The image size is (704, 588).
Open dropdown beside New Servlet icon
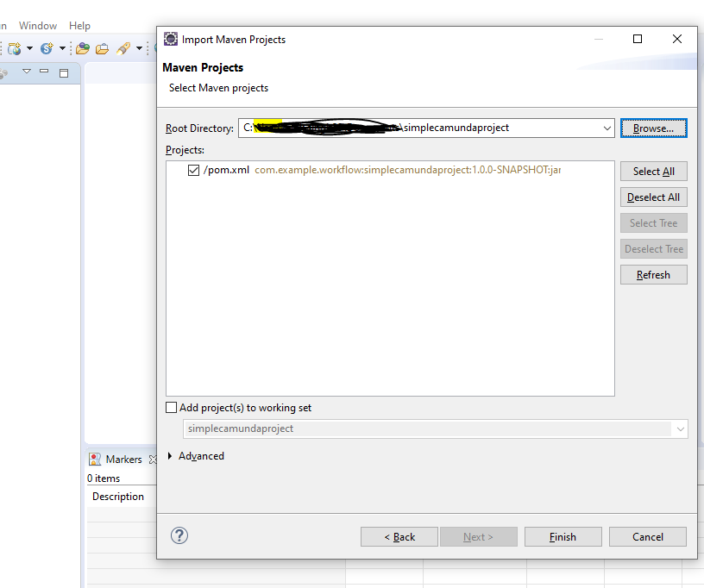click(62, 48)
